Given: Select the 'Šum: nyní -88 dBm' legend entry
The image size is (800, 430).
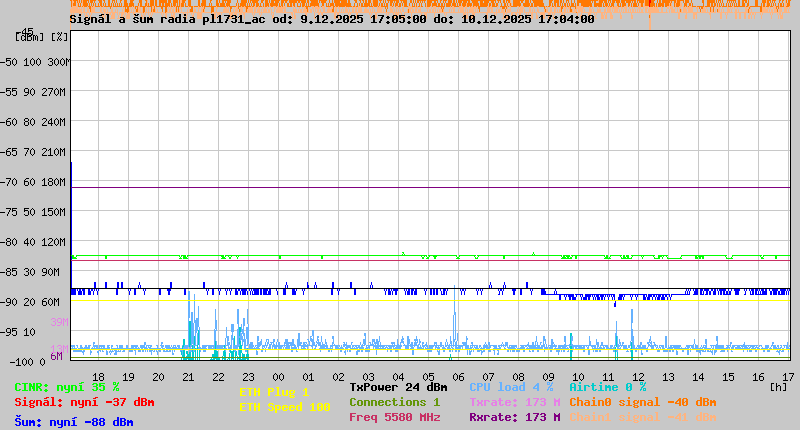Looking at the screenshot, I should point(74,422).
